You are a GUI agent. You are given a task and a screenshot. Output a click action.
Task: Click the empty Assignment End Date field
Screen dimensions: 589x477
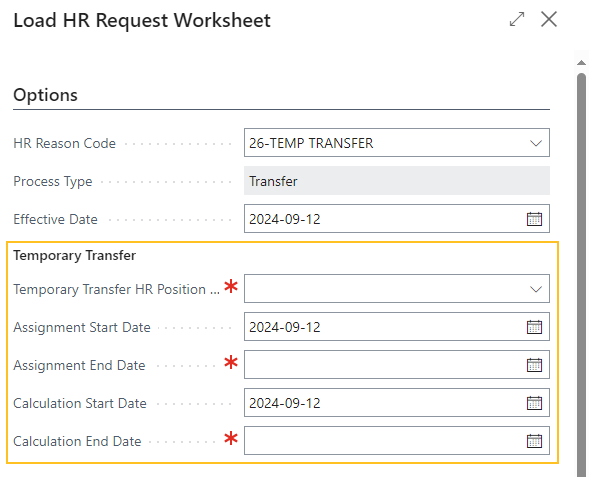(397, 365)
